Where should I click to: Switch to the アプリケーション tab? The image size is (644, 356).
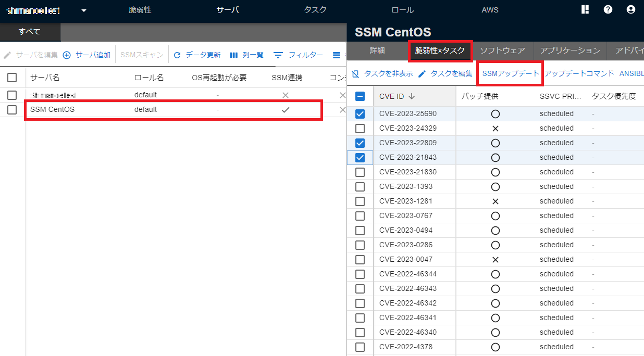click(570, 50)
